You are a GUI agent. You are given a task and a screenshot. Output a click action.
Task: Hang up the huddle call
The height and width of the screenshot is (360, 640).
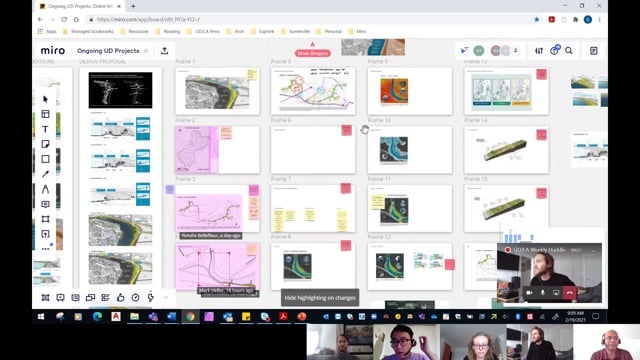(570, 293)
